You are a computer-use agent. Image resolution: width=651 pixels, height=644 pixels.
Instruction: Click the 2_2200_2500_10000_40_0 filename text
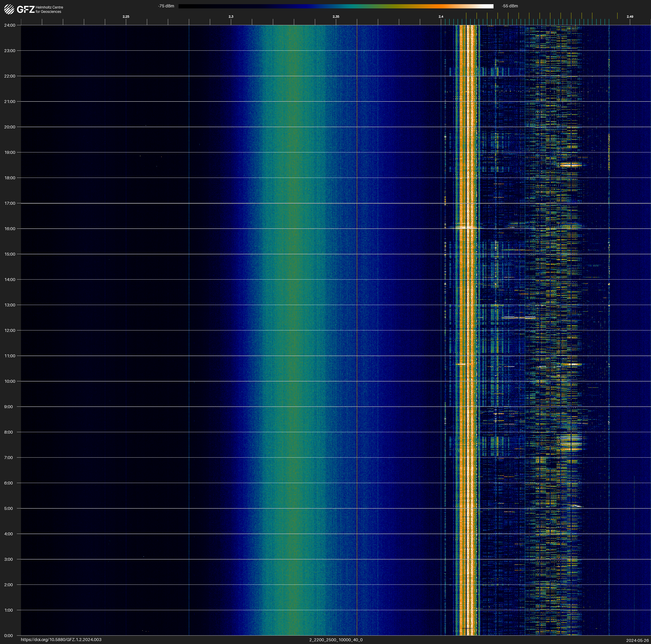[336, 640]
